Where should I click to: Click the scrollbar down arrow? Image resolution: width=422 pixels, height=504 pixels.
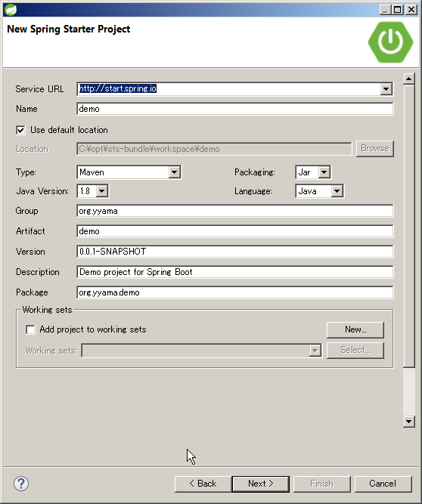click(409, 422)
